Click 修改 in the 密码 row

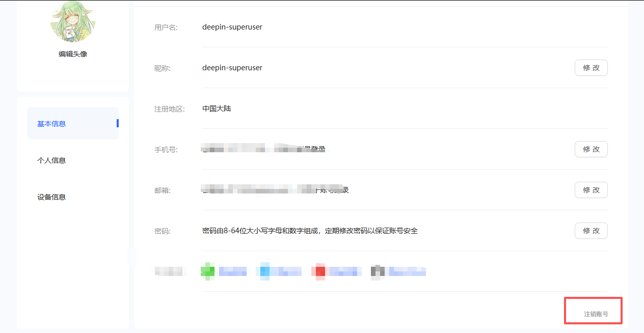(x=591, y=230)
